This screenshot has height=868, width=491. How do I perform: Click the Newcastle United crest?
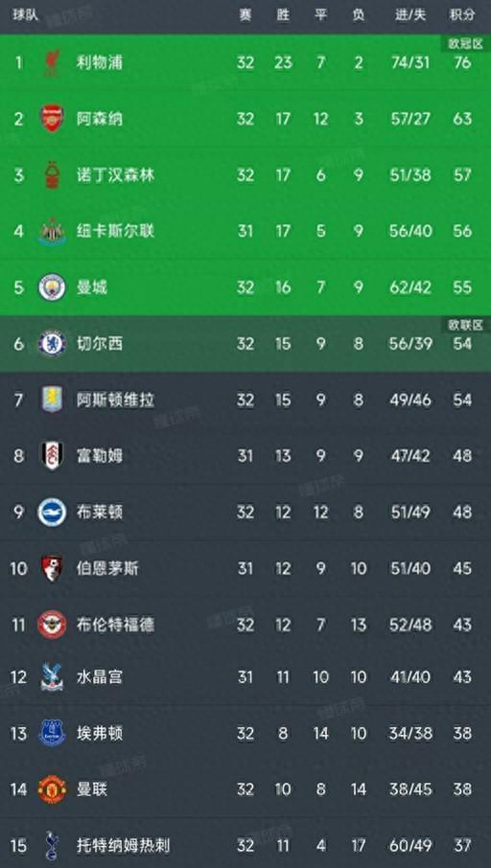click(x=52, y=232)
